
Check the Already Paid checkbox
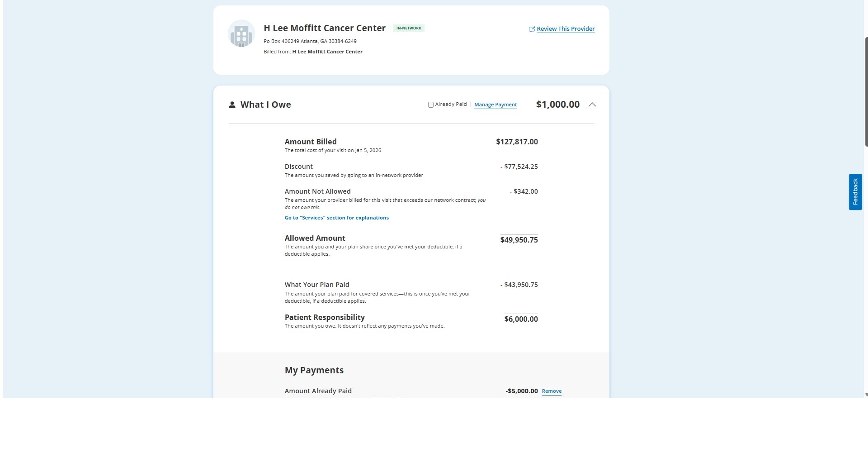click(431, 105)
